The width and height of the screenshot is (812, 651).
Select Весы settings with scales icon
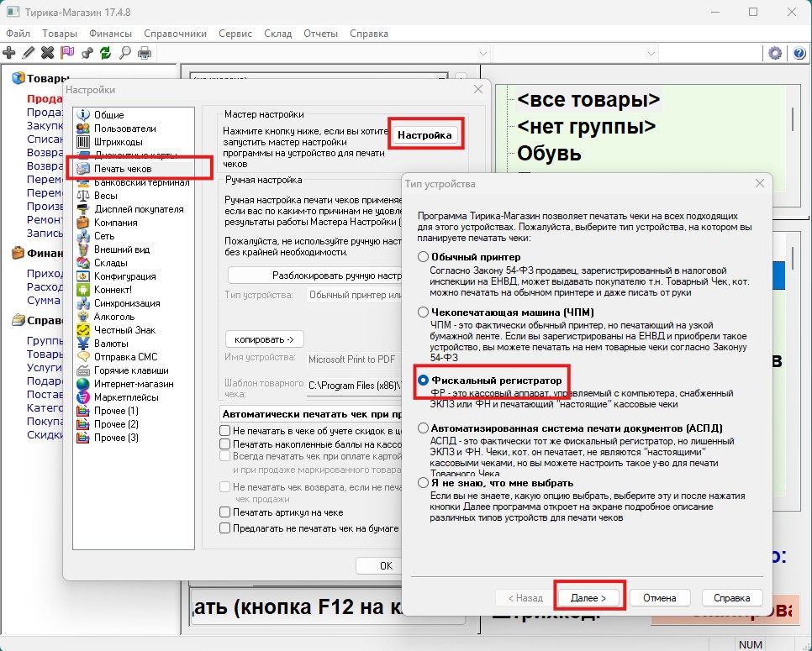(x=105, y=196)
